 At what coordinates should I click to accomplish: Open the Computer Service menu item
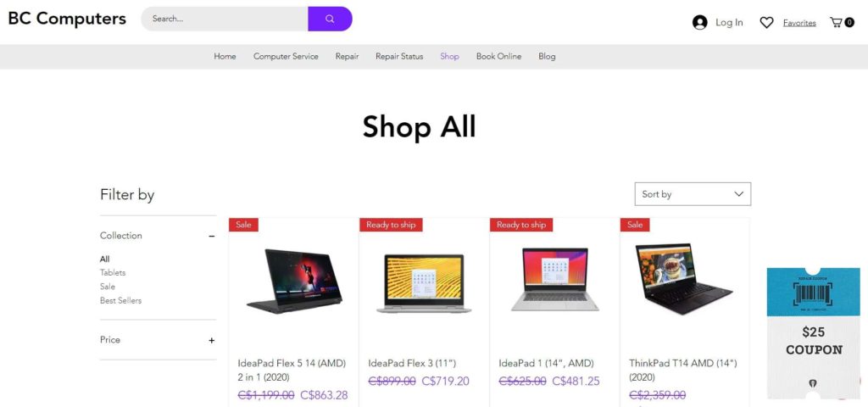click(x=286, y=57)
